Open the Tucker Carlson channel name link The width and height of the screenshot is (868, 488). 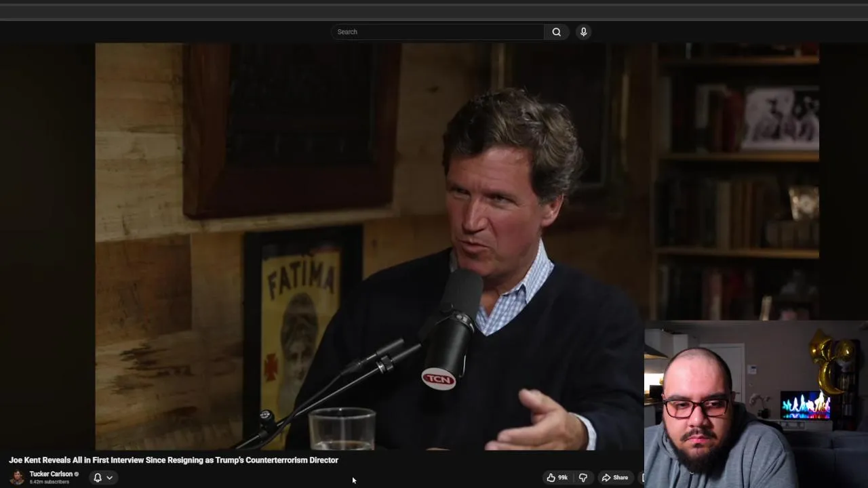point(51,474)
